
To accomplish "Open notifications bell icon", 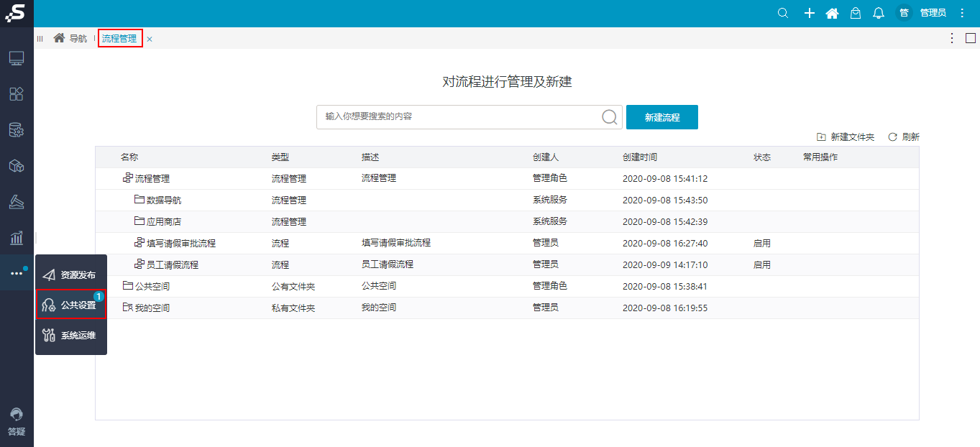I will click(879, 13).
